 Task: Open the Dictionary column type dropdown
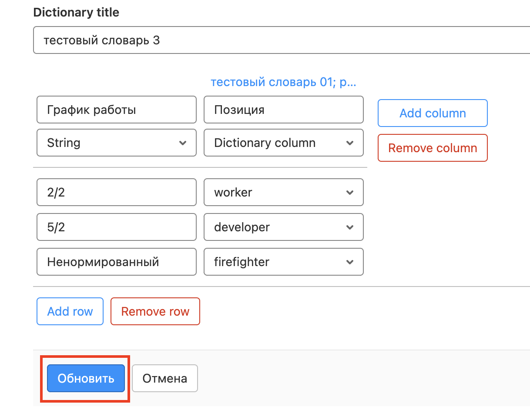(x=283, y=143)
